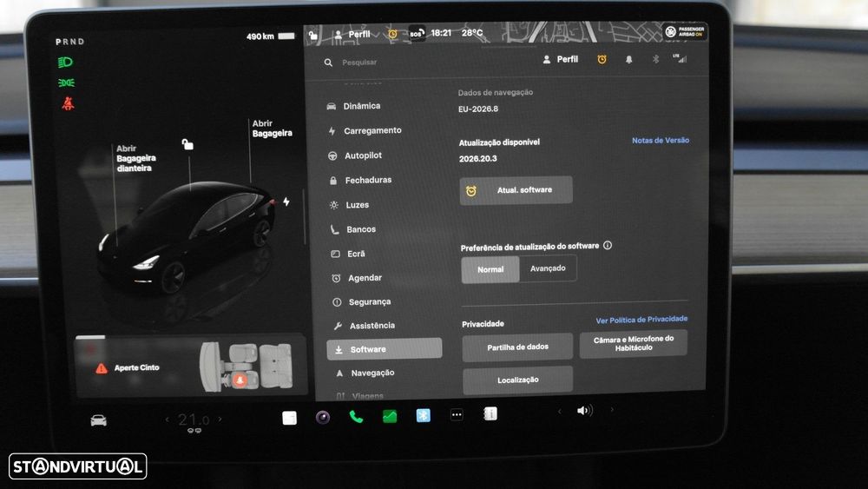Tap the Aperte Cinto seatbelt warning card
This screenshot has height=489, width=868.
point(191,366)
